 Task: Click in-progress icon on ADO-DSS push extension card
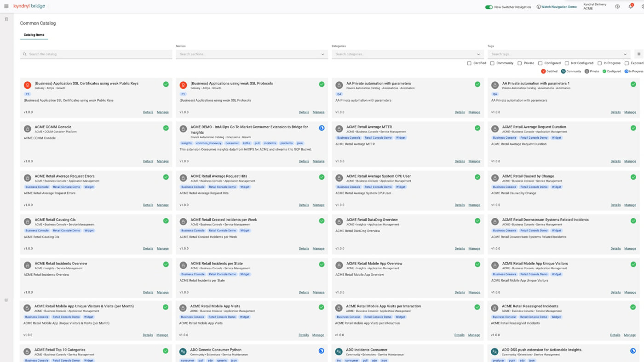[633, 351]
